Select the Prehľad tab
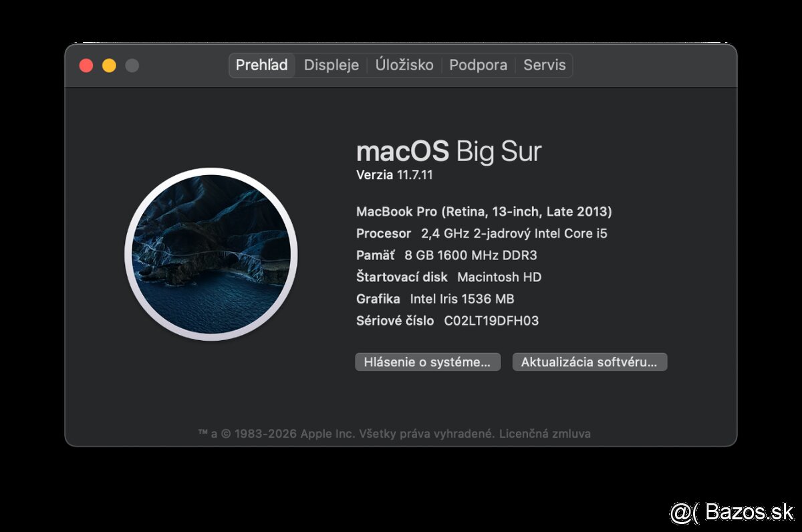The height and width of the screenshot is (532, 802). pyautogui.click(x=261, y=65)
